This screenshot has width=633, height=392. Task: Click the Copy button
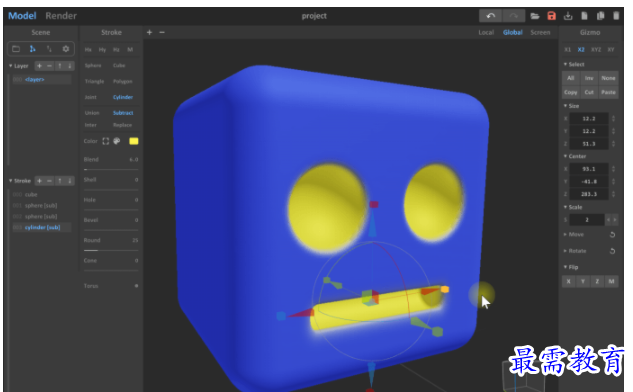click(570, 92)
